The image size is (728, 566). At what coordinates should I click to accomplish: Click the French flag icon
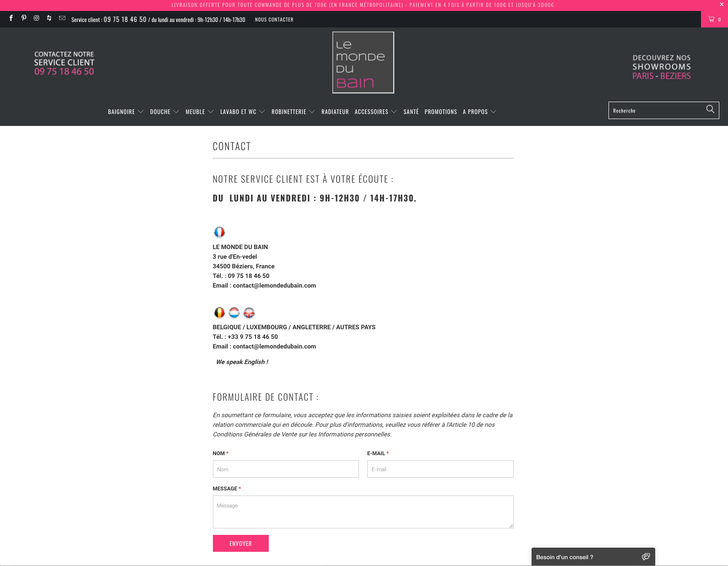coord(219,232)
